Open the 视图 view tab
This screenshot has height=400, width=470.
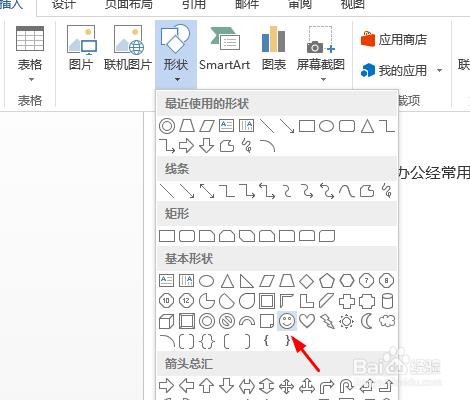[x=352, y=5]
